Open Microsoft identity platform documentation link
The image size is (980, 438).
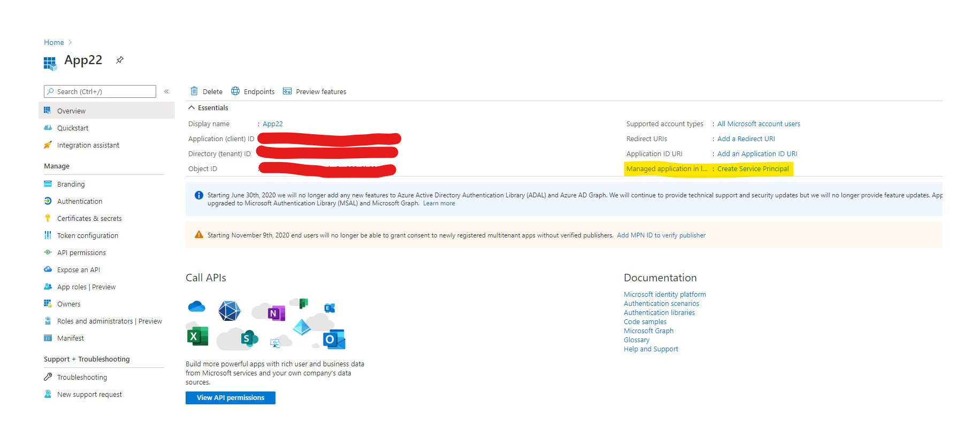tap(665, 294)
